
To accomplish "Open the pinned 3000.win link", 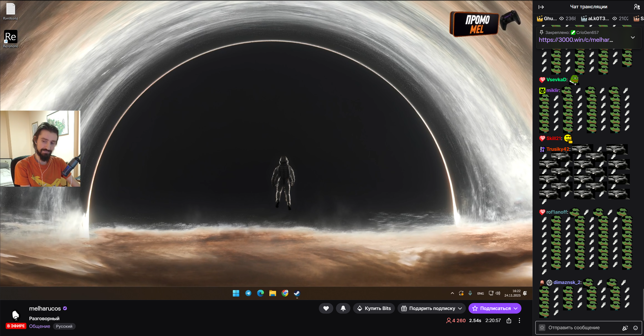I will [575, 40].
